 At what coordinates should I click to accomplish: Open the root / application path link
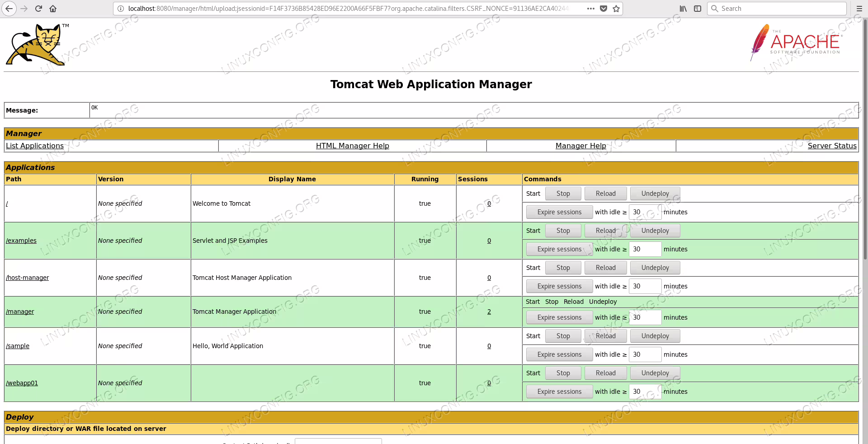click(x=7, y=203)
